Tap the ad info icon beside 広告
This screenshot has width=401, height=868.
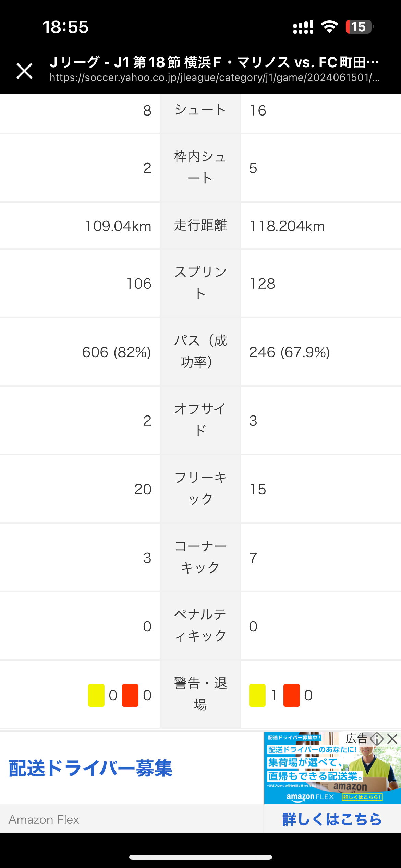pyautogui.click(x=377, y=738)
